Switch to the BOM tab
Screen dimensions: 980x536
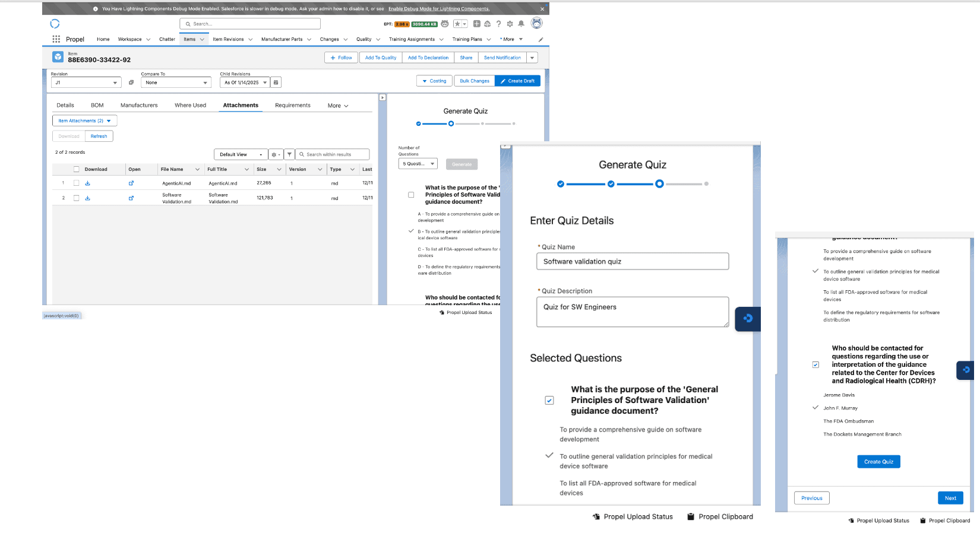[97, 106]
